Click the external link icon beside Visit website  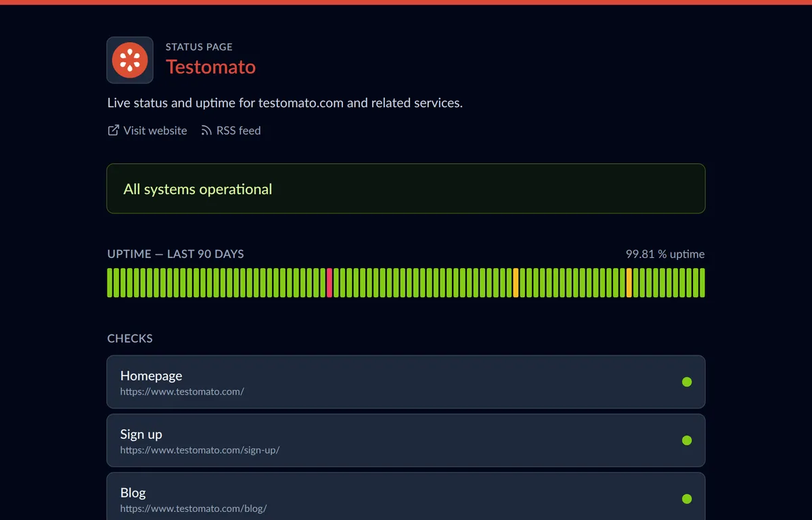(114, 130)
